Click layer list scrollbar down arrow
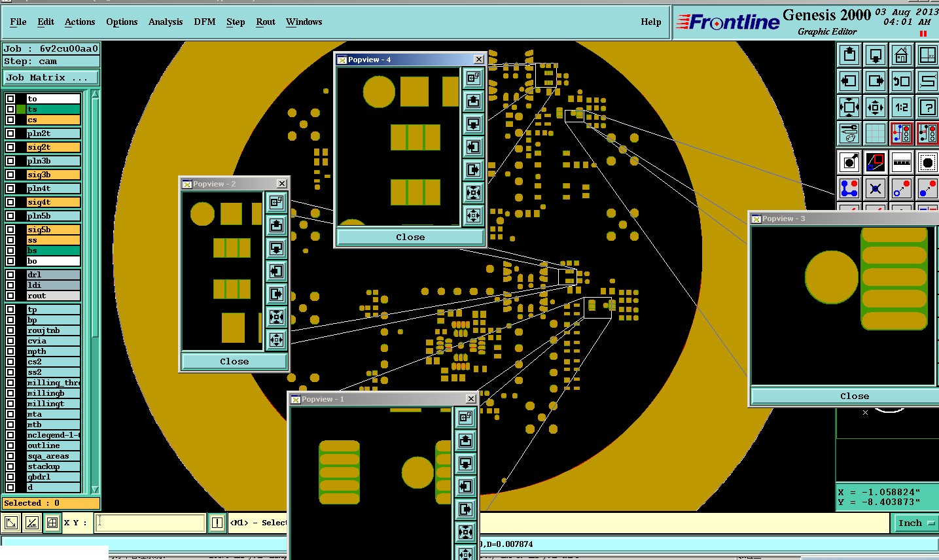Viewport: 939px width, 560px height. (x=95, y=489)
